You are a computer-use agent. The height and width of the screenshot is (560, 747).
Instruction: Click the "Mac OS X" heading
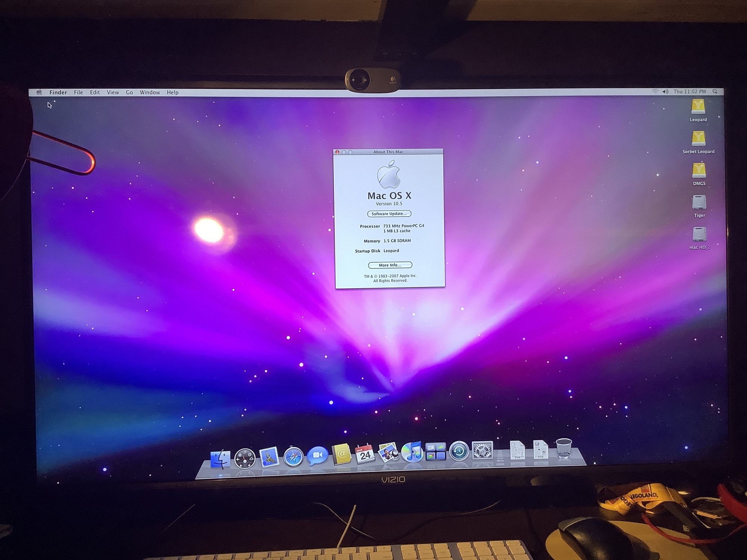pos(389,196)
